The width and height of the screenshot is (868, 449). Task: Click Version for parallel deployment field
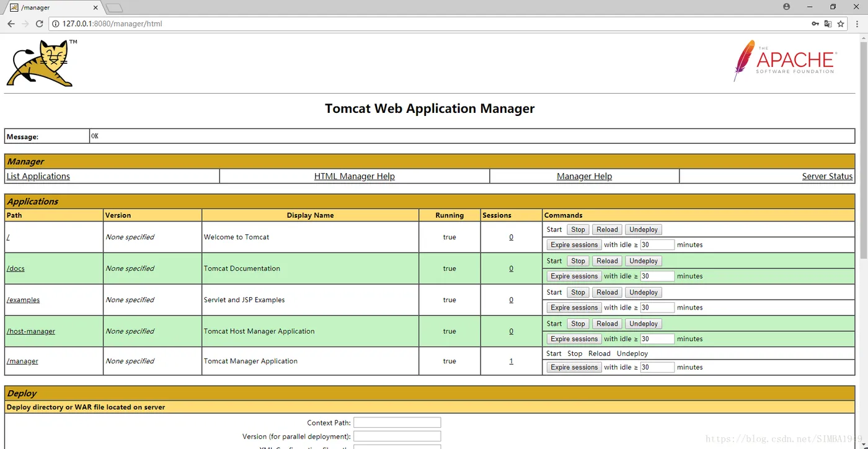397,436
